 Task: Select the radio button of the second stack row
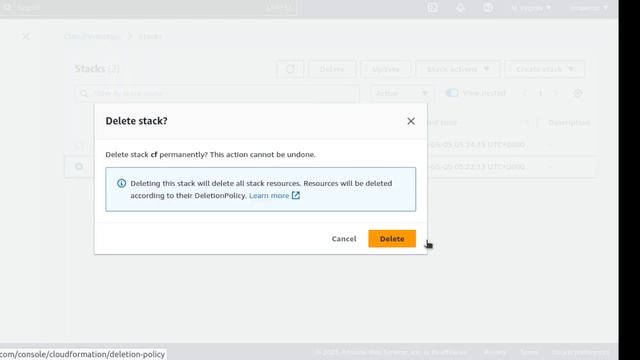(79, 167)
